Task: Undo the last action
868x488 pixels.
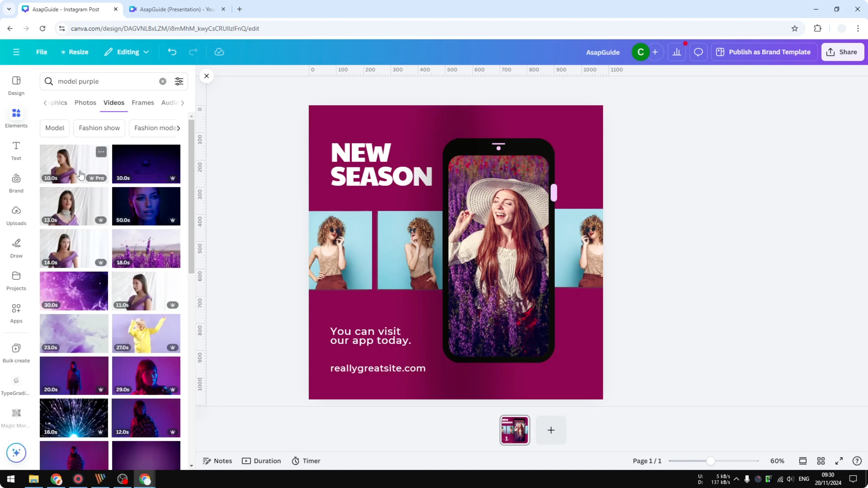Action: tap(172, 52)
